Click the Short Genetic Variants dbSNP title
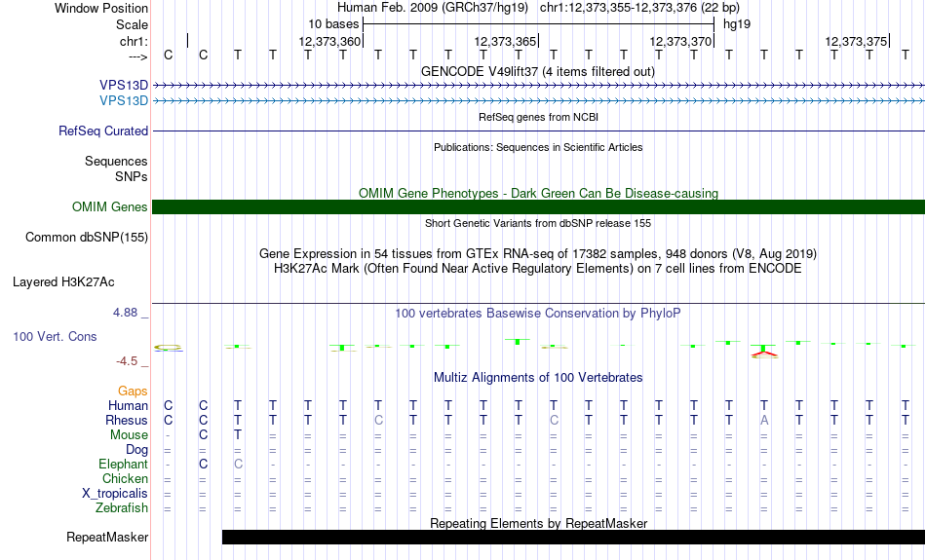This screenshot has width=926, height=560. click(538, 223)
